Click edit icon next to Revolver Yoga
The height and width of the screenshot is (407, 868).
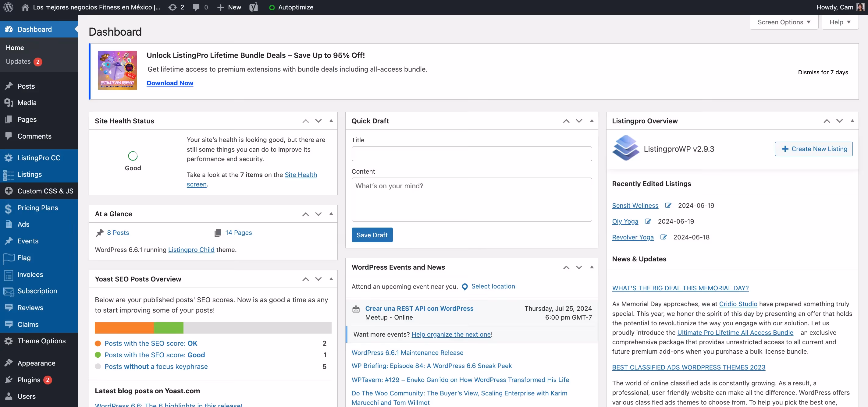[663, 237]
